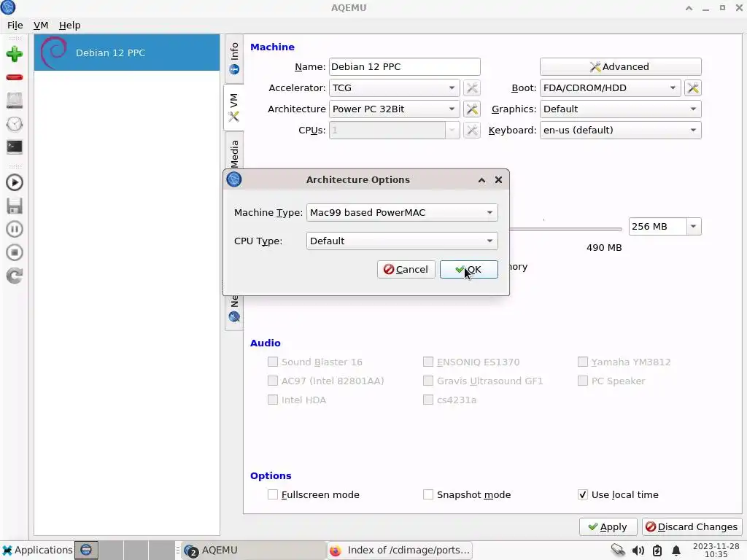Click the Reset VM circular arrow icon
747x560 pixels.
(x=15, y=276)
